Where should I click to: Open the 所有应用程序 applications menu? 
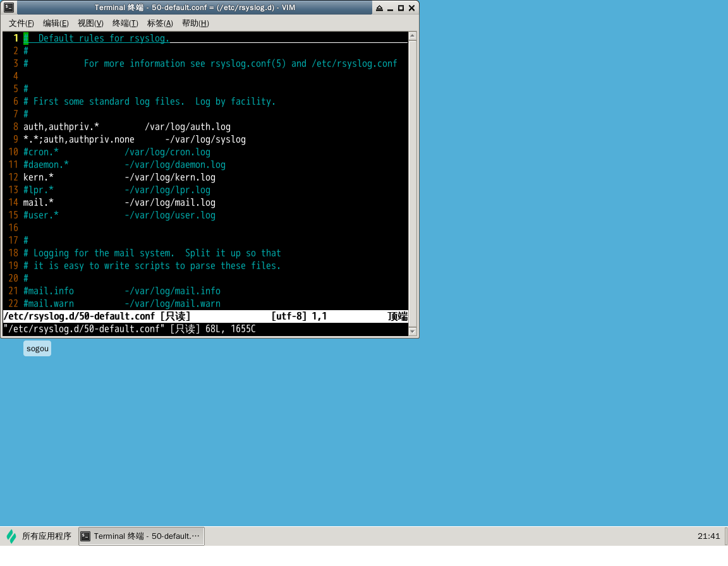point(46,536)
